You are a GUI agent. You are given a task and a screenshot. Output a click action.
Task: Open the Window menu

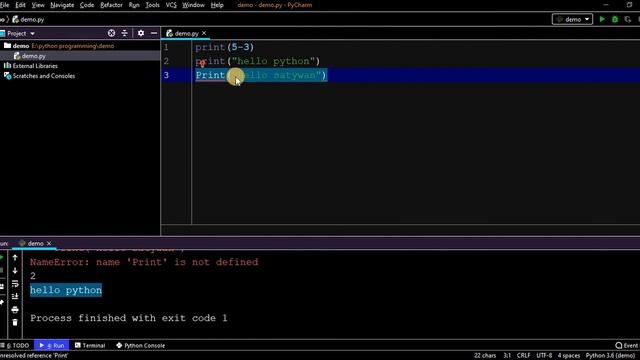point(193,5)
